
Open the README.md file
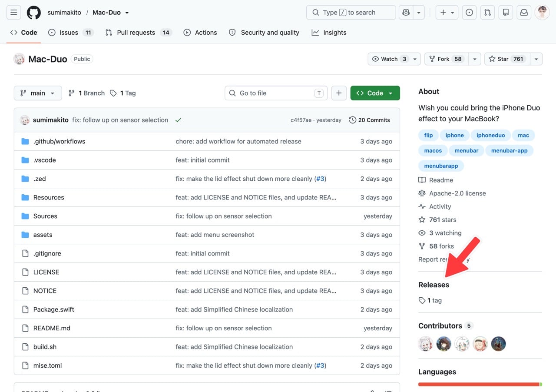coord(52,328)
